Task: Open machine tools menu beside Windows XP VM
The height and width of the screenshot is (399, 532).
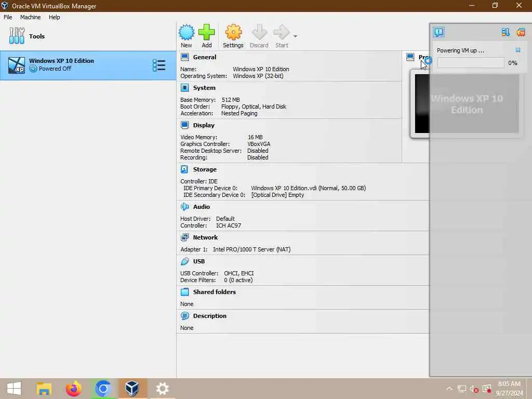Action: click(x=159, y=65)
